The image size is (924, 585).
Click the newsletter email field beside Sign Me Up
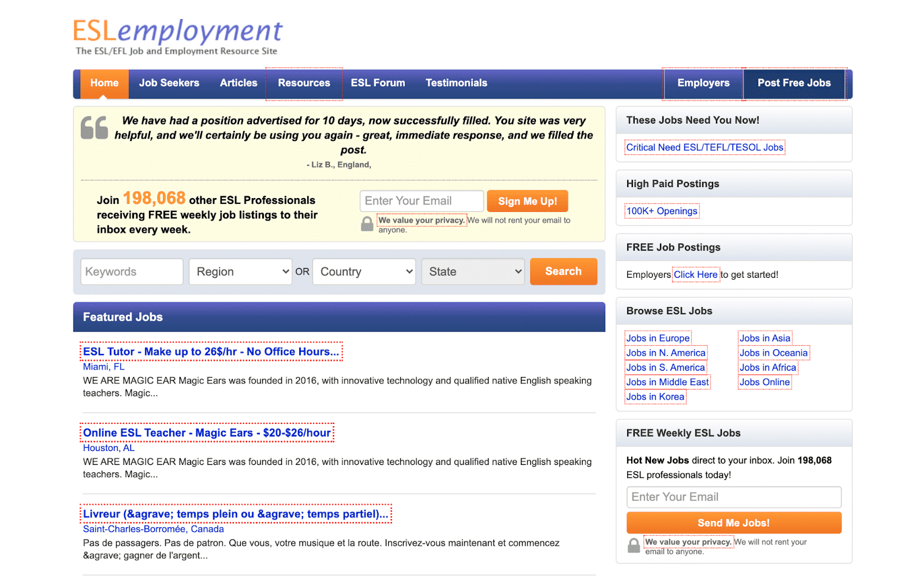[x=422, y=201]
